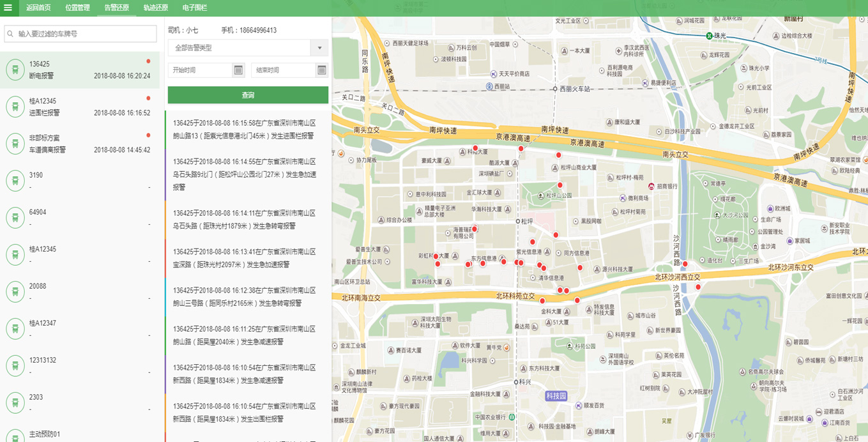Select vehicle 桂A12345 with 进围栏报警
The image size is (868, 442).
tap(80, 107)
